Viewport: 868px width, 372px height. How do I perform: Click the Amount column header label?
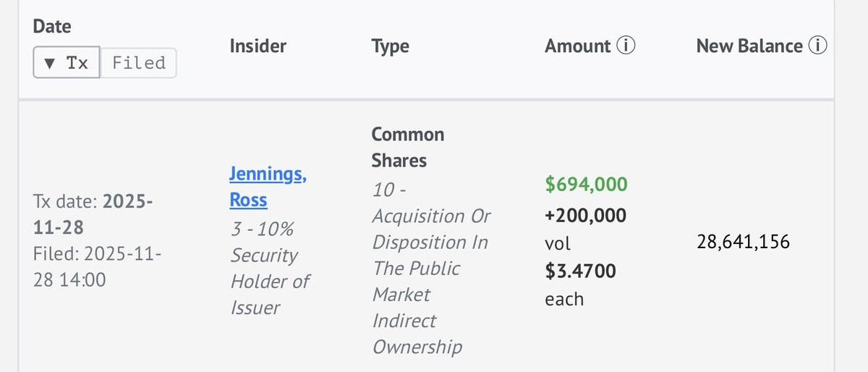[577, 46]
